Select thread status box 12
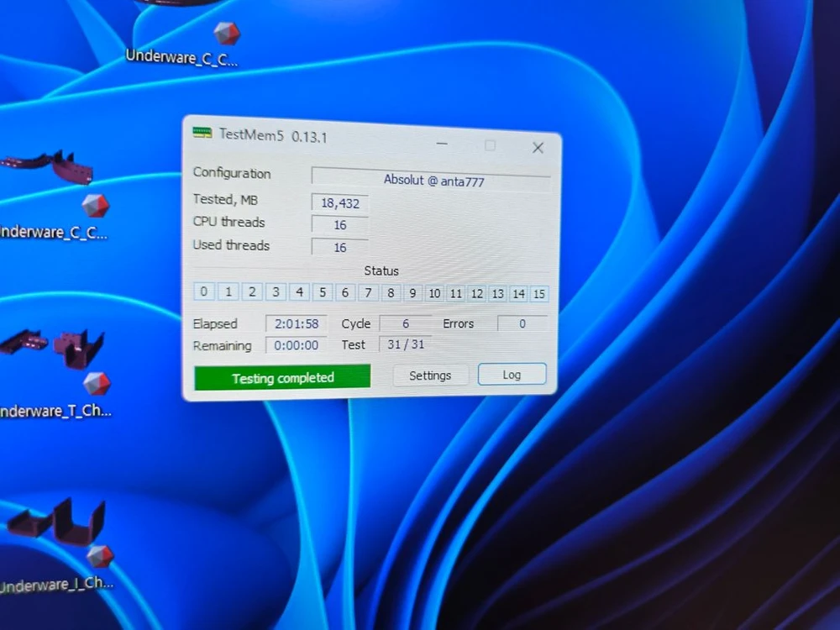Viewport: 840px width, 630px height. [x=477, y=293]
